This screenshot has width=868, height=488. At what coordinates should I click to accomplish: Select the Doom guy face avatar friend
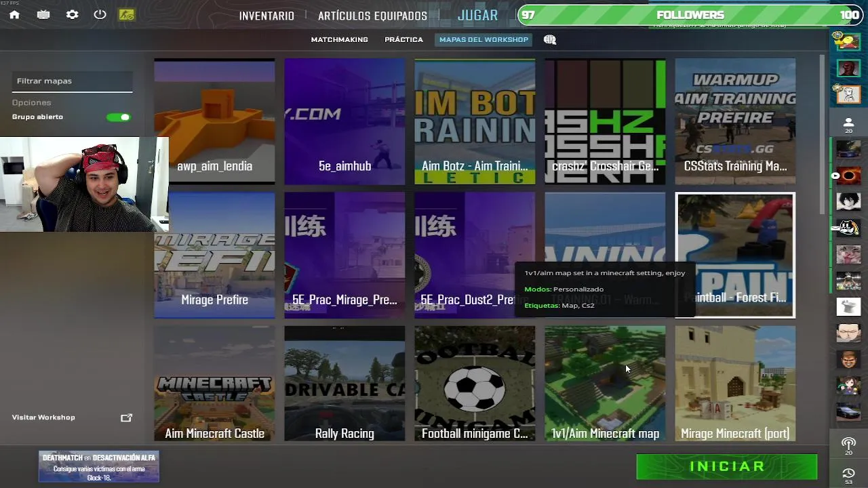click(x=848, y=359)
